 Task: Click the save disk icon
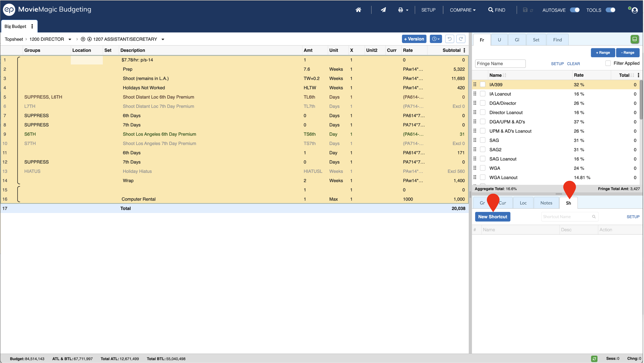(525, 10)
